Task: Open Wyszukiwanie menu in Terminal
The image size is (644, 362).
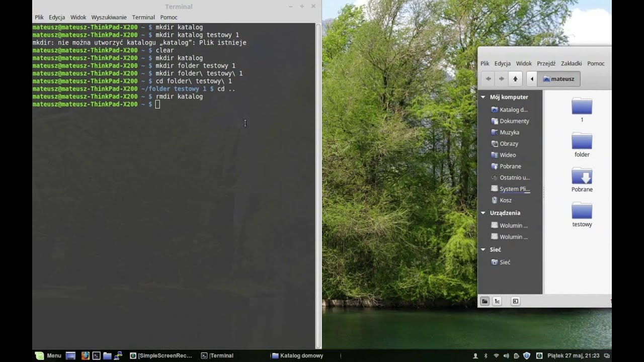Action: (109, 17)
